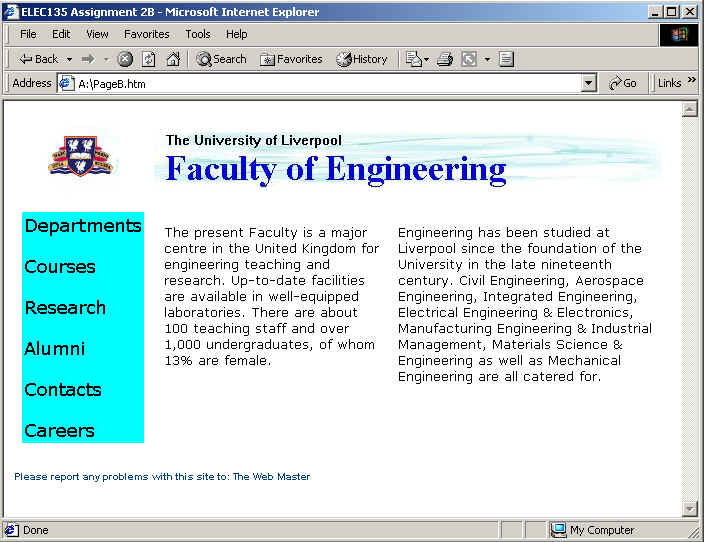The height and width of the screenshot is (542, 704).
Task: Stop loading with the Stop icon
Action: 125,59
